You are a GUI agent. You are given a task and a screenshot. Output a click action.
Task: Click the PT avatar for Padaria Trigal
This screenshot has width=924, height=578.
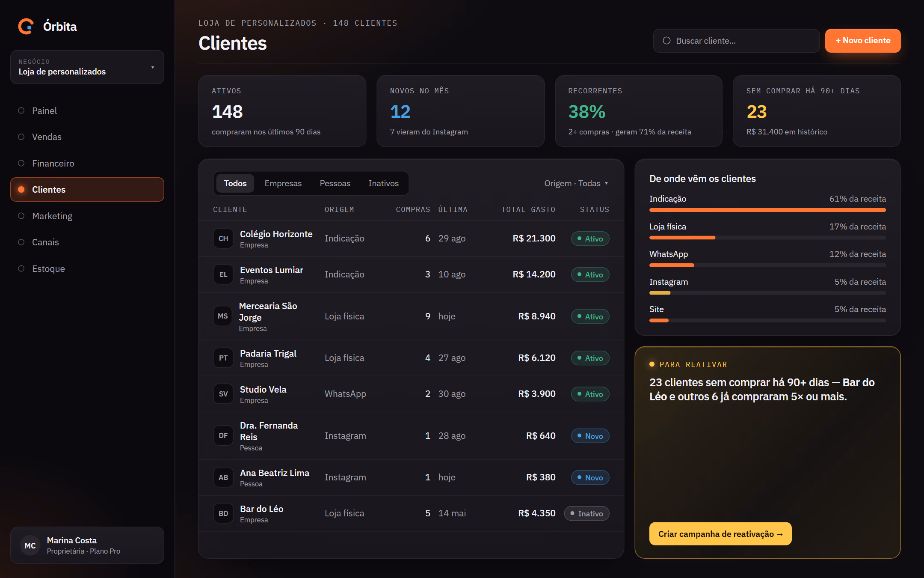pyautogui.click(x=223, y=358)
